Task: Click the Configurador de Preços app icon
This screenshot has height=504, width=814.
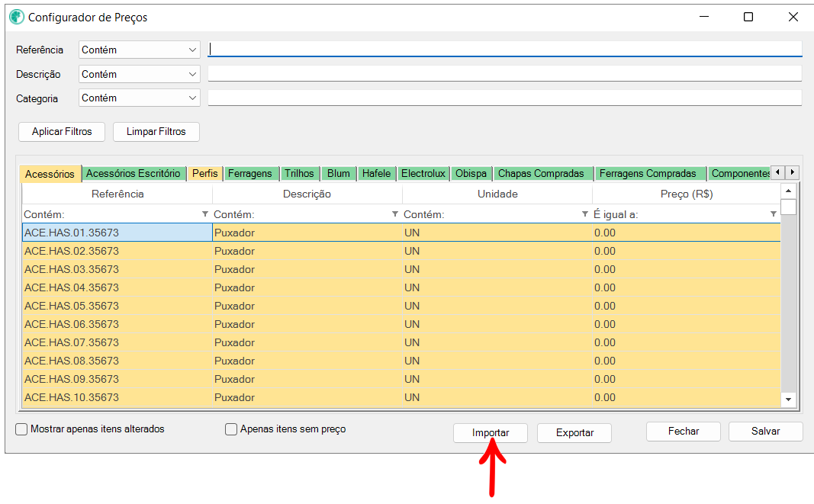Action: pyautogui.click(x=17, y=17)
